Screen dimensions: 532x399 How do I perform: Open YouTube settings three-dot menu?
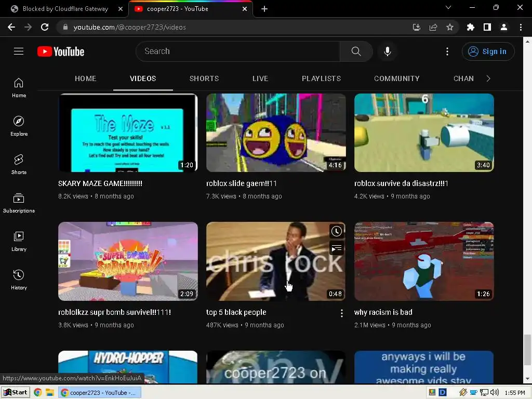coord(447,51)
